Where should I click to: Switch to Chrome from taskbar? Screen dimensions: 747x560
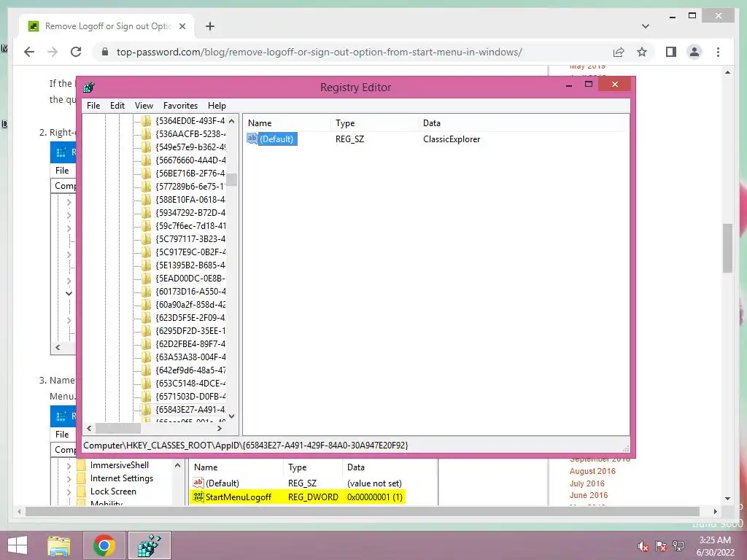point(104,545)
